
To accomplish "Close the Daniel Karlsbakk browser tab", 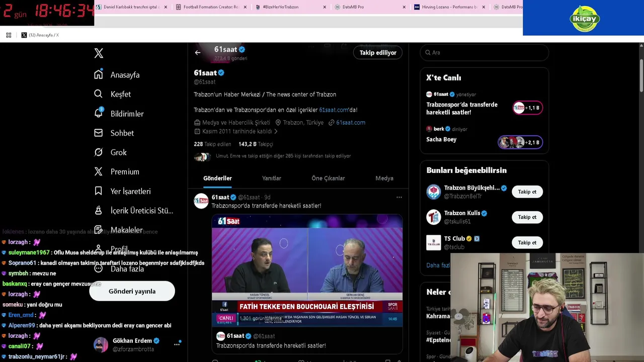I will [166, 7].
